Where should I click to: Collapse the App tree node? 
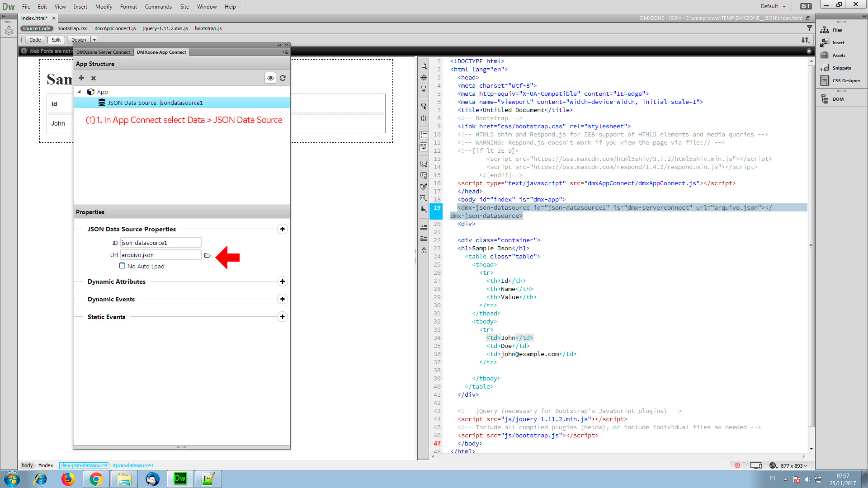80,92
